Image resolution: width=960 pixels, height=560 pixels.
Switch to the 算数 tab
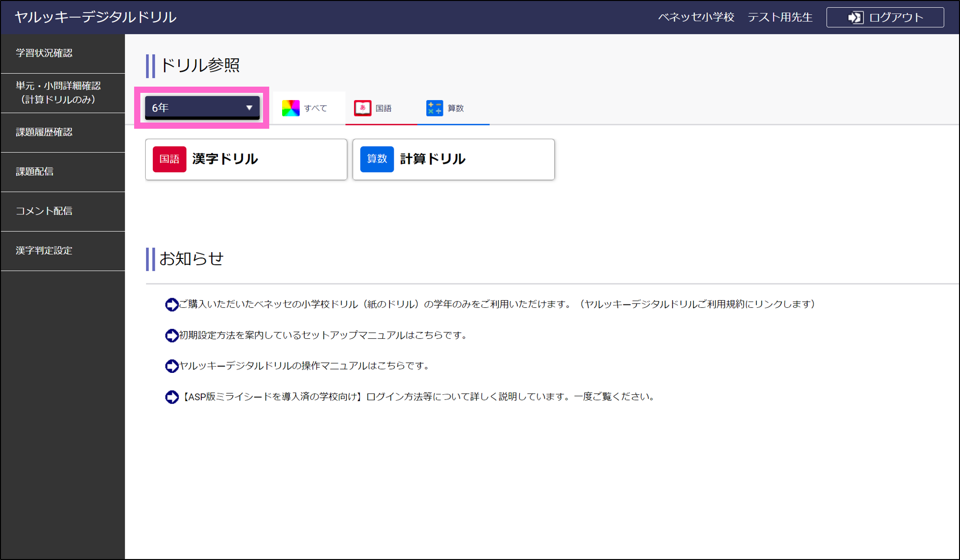click(453, 108)
